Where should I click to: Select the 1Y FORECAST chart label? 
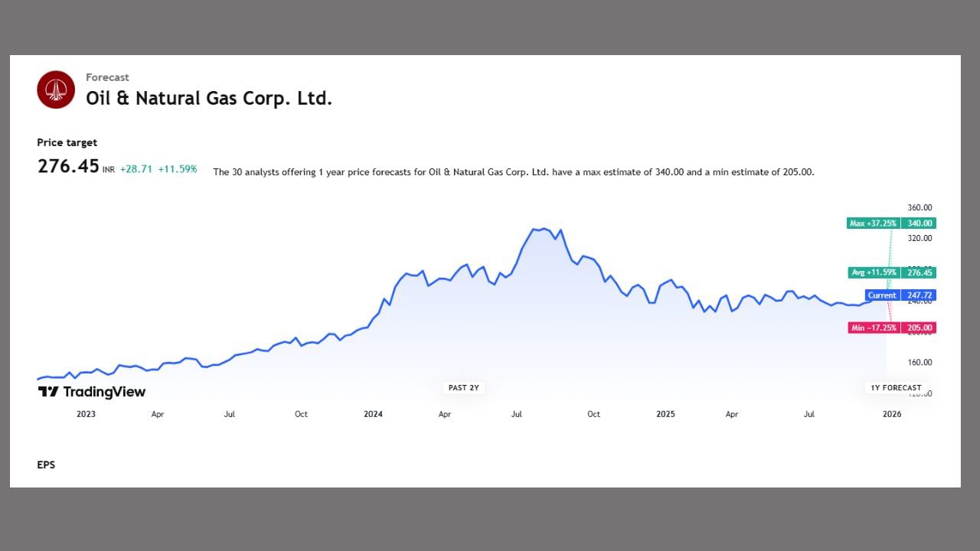click(x=895, y=388)
